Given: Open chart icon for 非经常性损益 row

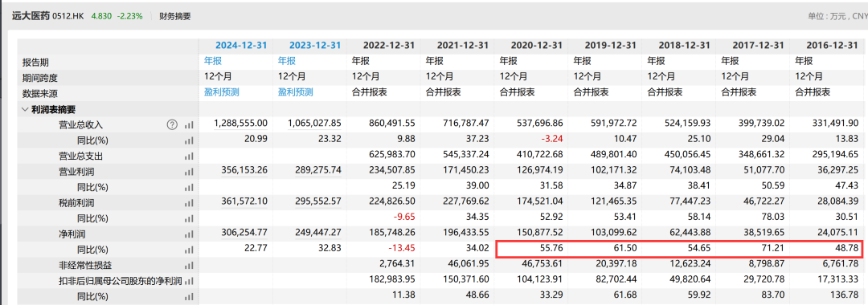Looking at the screenshot, I should [x=190, y=266].
